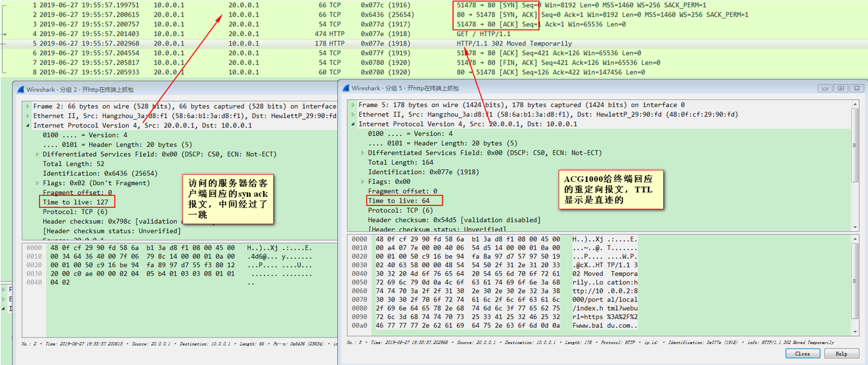Expand Differentiated Services Field in packet 5 window
The width and height of the screenshot is (868, 365).
(x=362, y=153)
